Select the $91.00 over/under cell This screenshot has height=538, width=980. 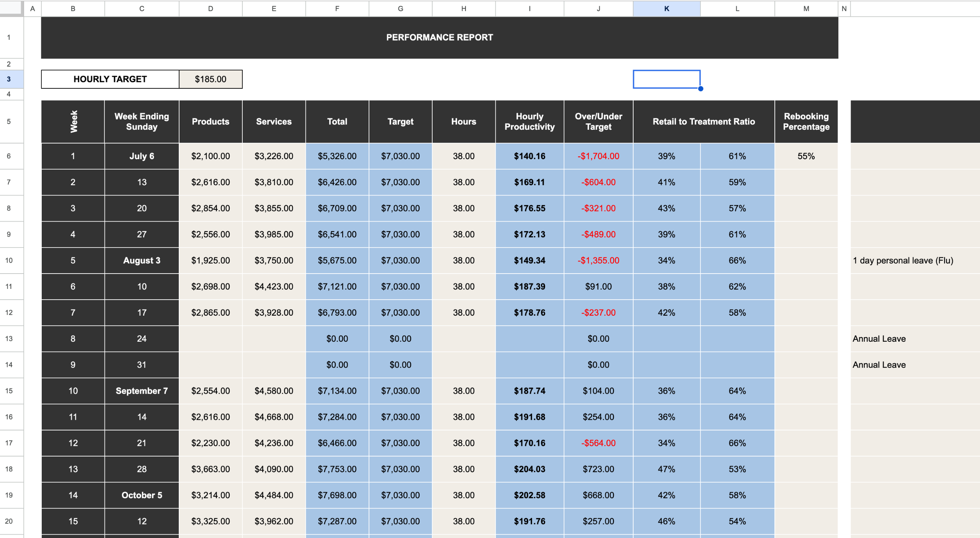coord(598,286)
